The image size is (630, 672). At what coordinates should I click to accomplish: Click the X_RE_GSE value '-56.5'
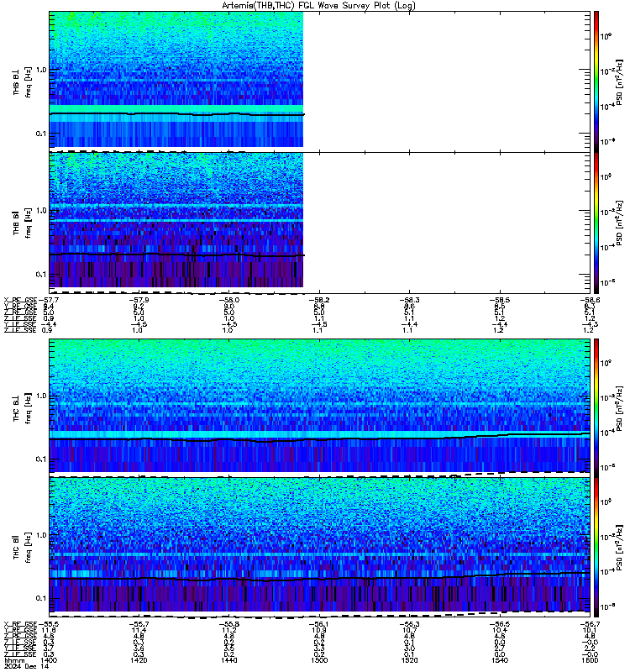(x=499, y=624)
